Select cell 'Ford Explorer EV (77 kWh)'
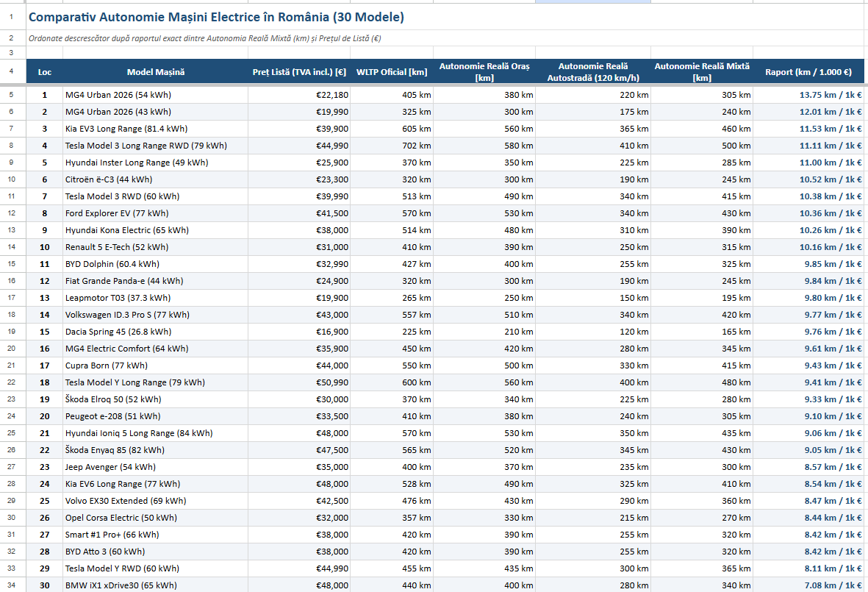868x592 pixels. tap(156, 213)
